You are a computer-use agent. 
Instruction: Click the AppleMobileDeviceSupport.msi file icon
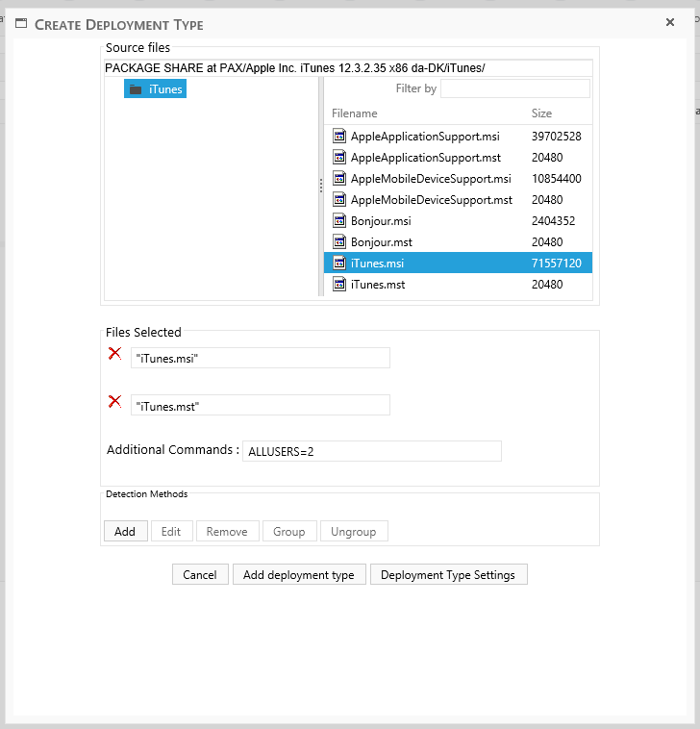click(338, 179)
